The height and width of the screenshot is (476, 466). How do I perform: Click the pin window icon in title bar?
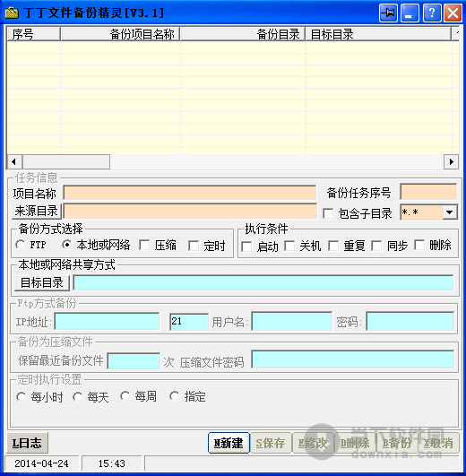[388, 13]
